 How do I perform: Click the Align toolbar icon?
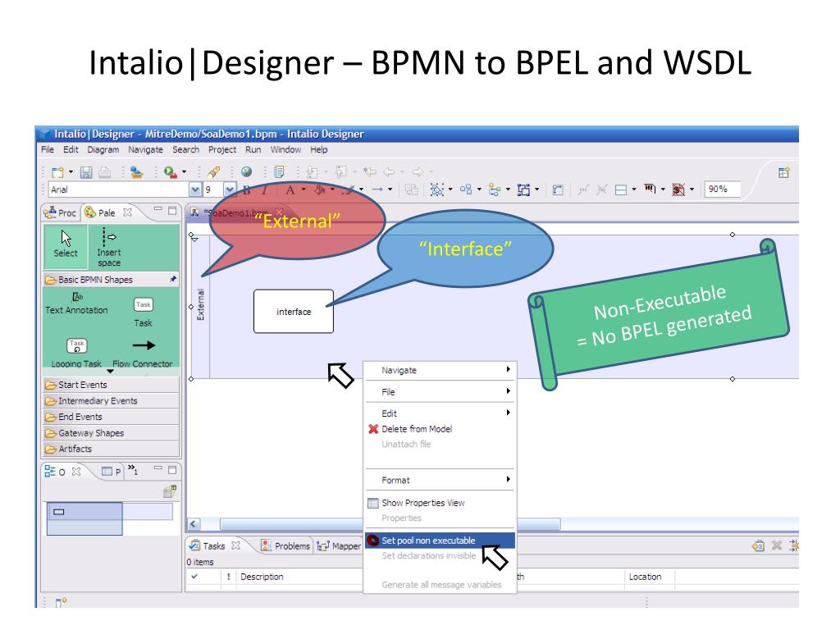click(495, 189)
